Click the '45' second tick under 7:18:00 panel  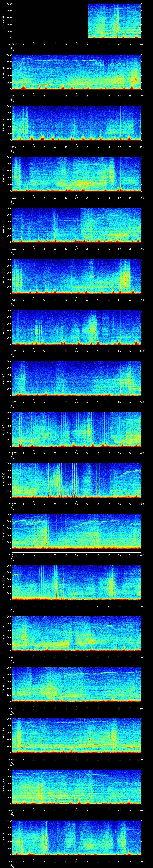109,504
